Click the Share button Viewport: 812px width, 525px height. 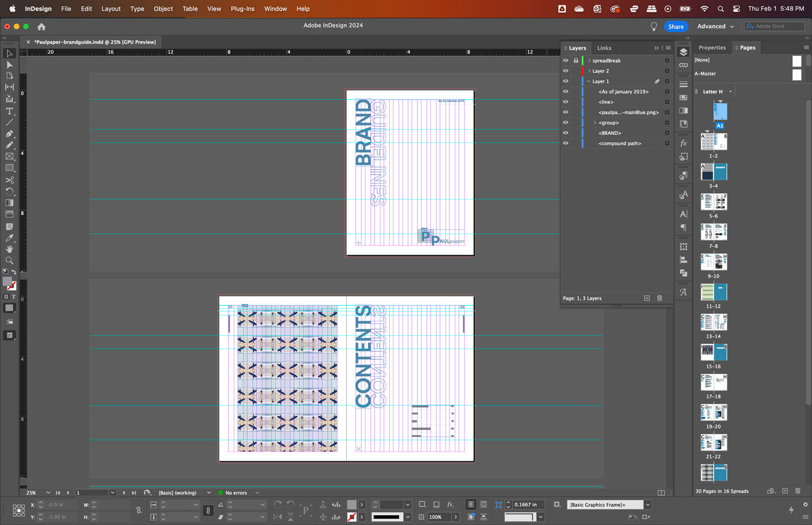[676, 27]
